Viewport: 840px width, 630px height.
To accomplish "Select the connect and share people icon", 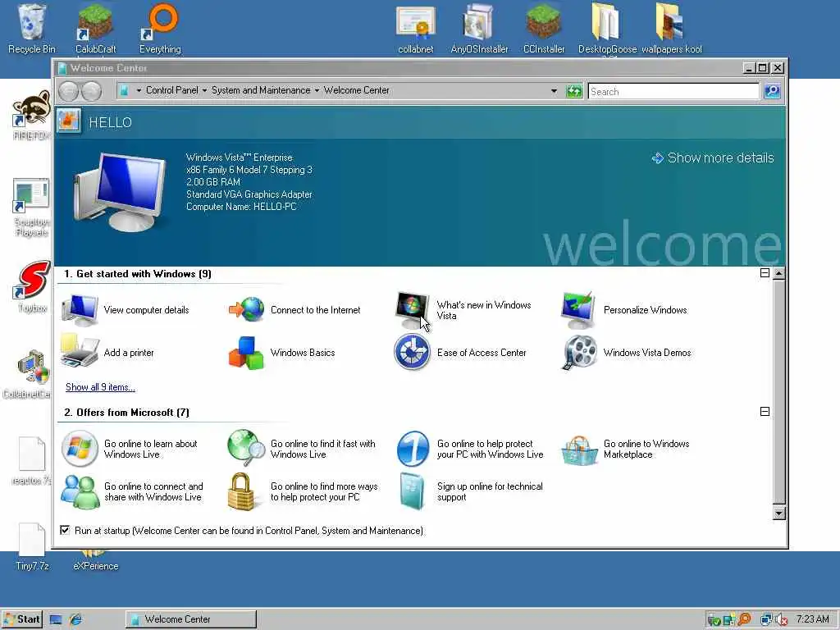I will pos(80,491).
